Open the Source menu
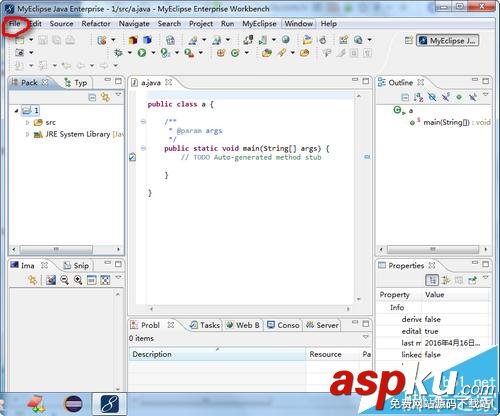Image resolution: width=500 pixels, height=416 pixels. tap(61, 24)
